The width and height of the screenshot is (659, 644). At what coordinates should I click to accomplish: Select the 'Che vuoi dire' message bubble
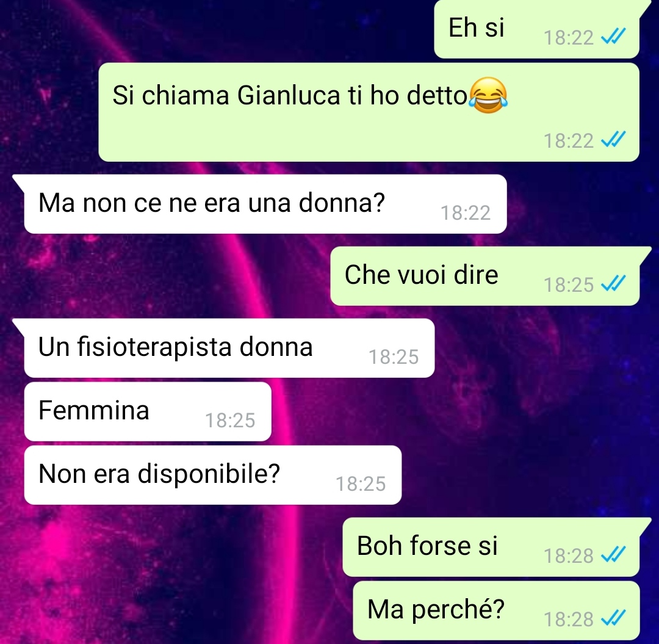tap(485, 276)
